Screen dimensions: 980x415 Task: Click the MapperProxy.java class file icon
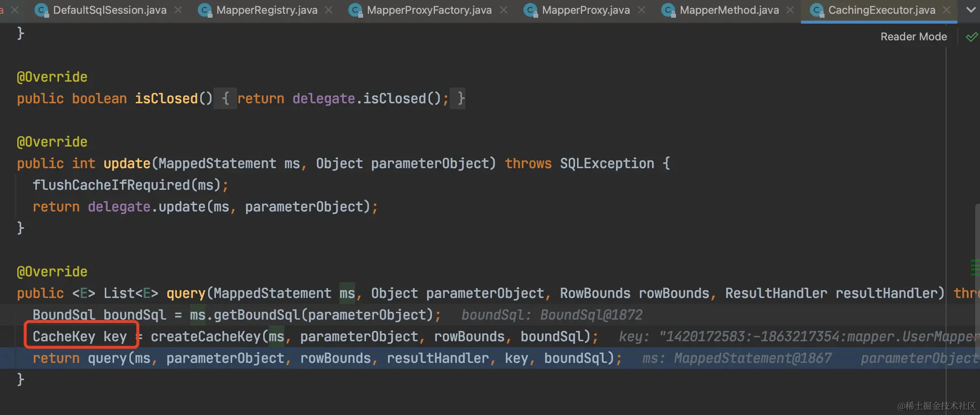pyautogui.click(x=530, y=10)
